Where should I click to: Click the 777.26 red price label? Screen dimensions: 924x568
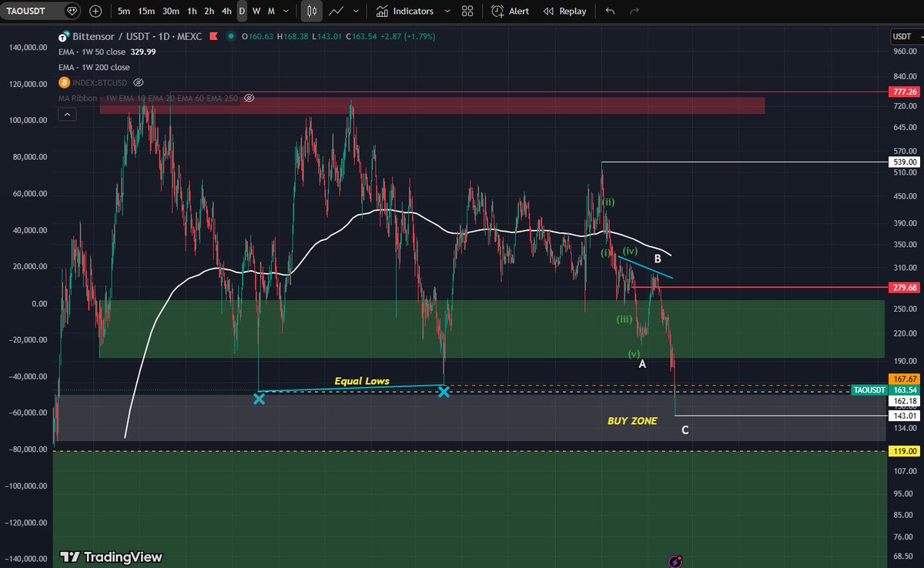point(903,92)
